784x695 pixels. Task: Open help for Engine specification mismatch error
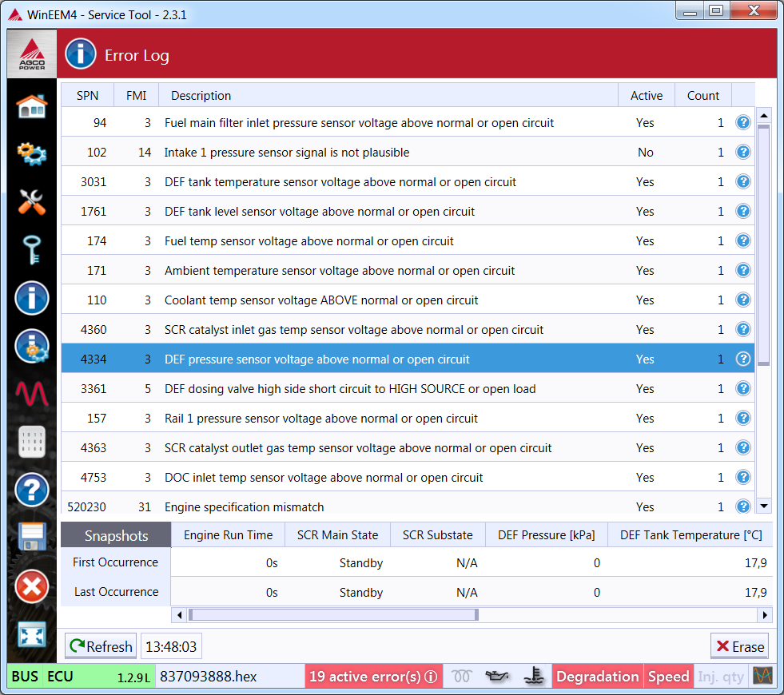click(x=742, y=506)
